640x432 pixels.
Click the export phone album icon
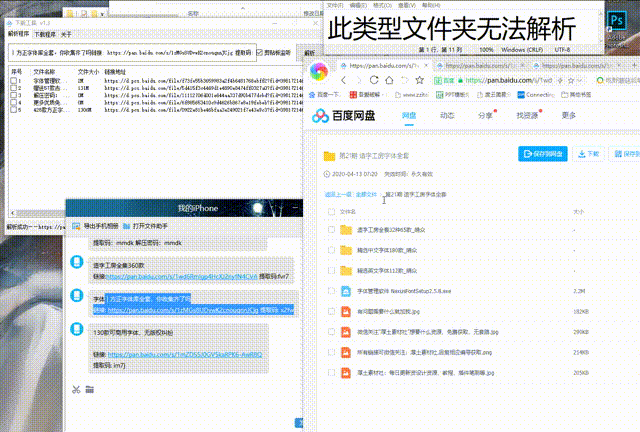pyautogui.click(x=76, y=226)
